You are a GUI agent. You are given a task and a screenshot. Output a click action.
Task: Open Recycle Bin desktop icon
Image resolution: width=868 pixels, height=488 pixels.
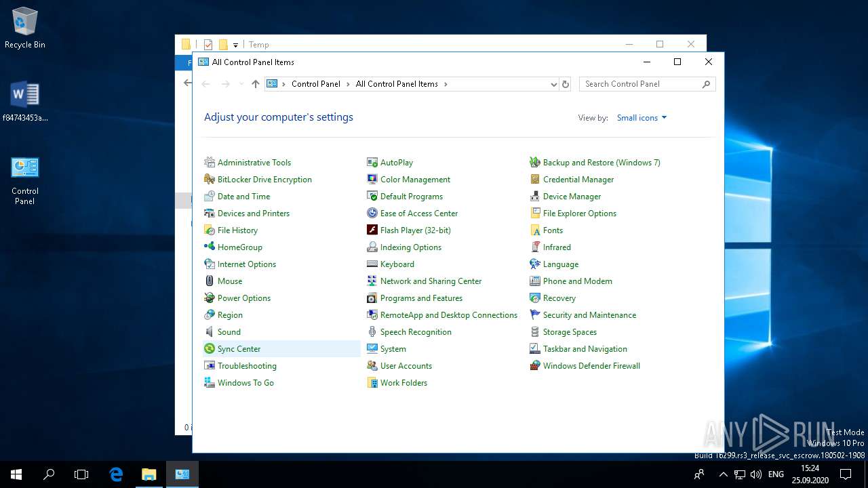(25, 28)
